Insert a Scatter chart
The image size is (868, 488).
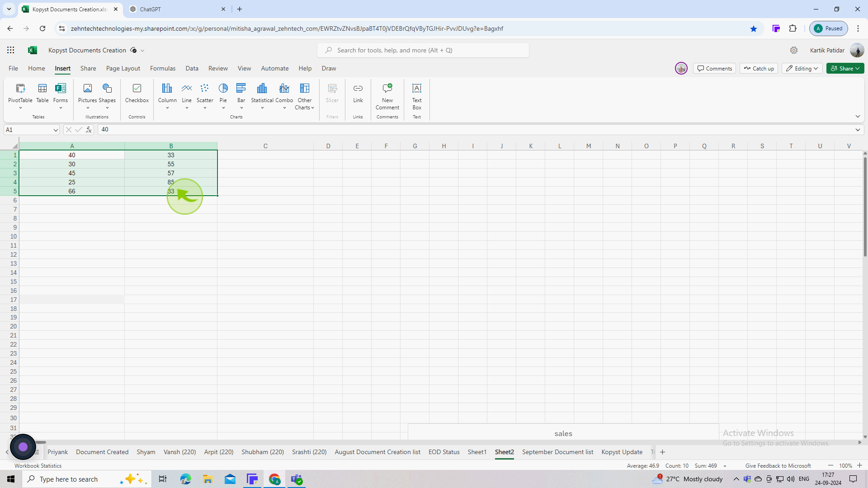205,96
